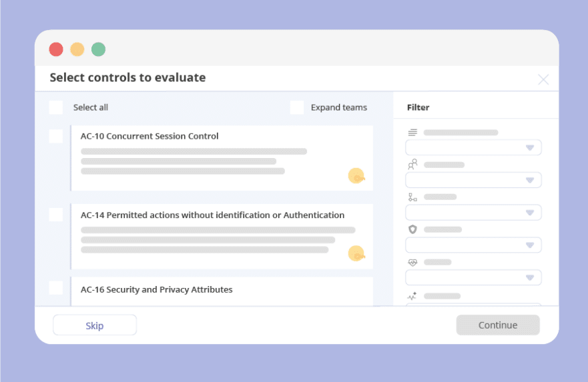Close the Select controls to evaluate dialog

click(x=543, y=80)
